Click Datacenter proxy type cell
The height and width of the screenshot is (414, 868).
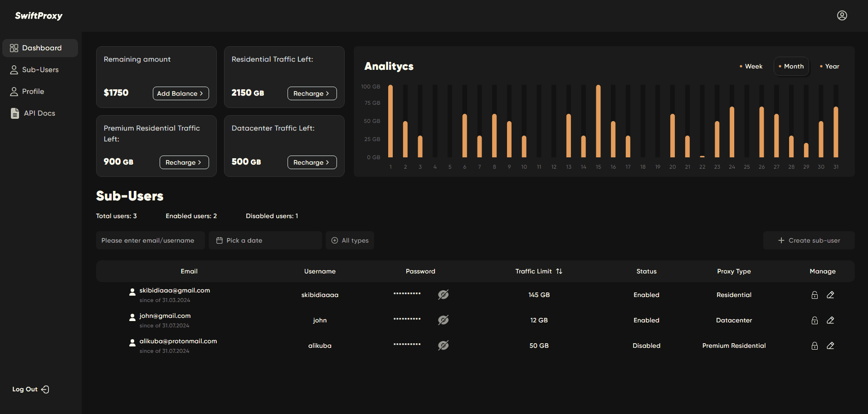coord(734,320)
